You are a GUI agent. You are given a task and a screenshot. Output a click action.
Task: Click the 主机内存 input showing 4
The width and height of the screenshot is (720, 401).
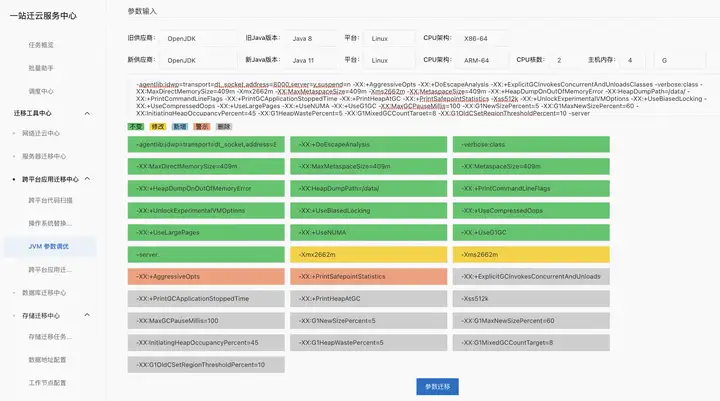[x=632, y=60]
